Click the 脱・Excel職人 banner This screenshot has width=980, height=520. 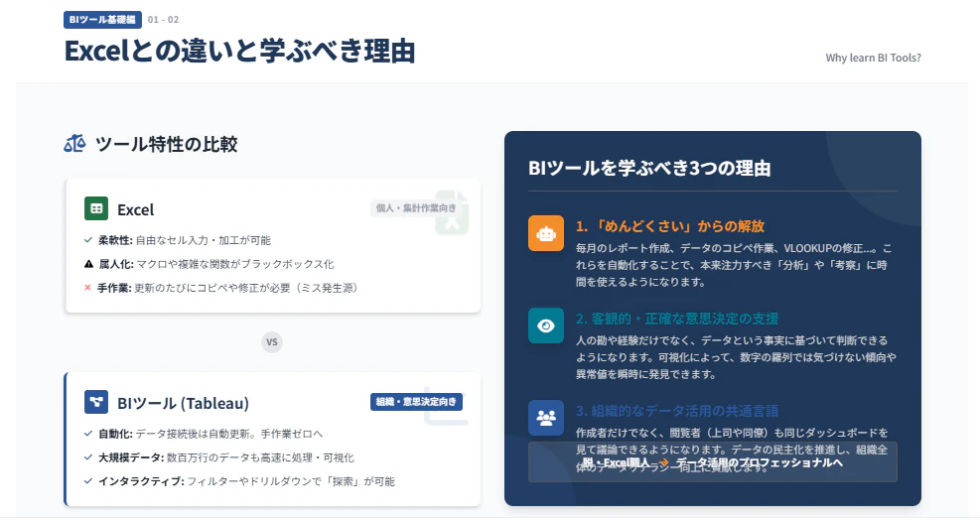point(713,461)
